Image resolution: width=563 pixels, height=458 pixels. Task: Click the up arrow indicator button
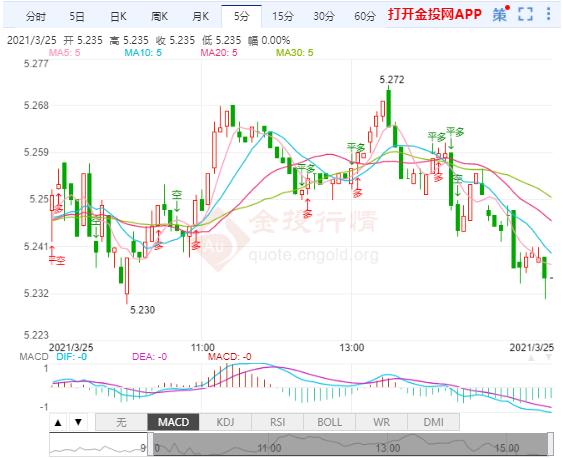tap(58, 422)
